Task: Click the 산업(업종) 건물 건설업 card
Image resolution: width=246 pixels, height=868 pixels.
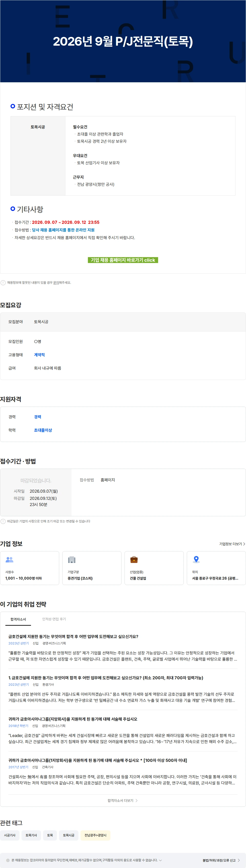Action: [154, 568]
